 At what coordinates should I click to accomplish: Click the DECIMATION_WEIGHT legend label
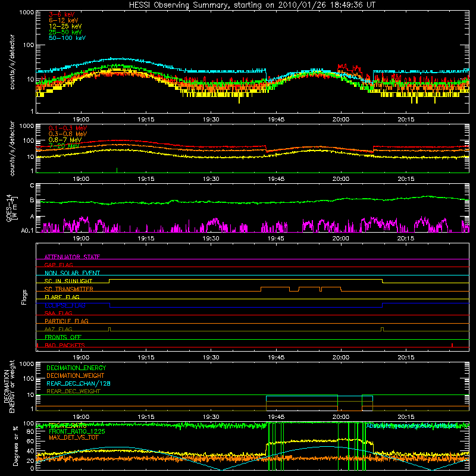point(76,376)
